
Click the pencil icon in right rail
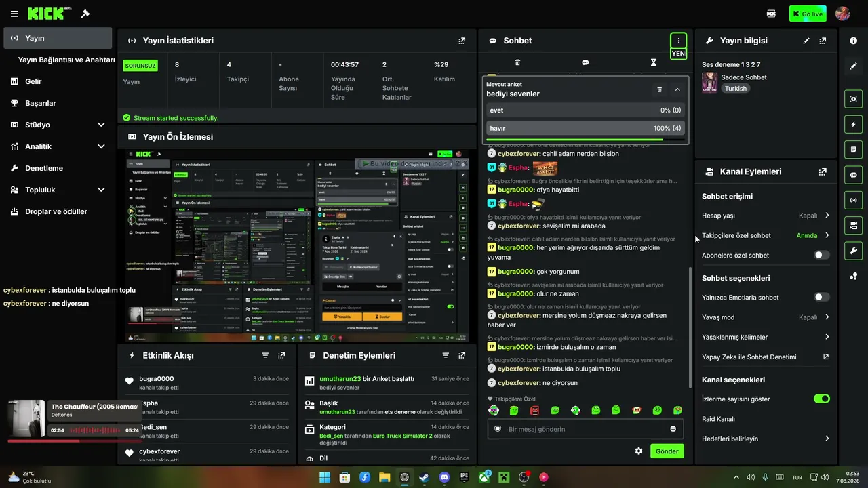(x=853, y=66)
